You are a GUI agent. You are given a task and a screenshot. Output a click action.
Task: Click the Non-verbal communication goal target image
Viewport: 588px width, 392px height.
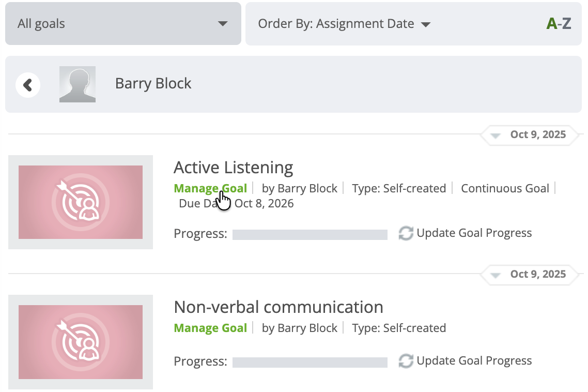[x=81, y=342]
